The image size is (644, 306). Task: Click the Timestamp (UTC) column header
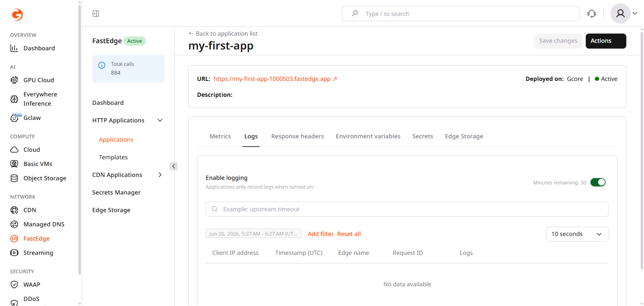pos(299,253)
